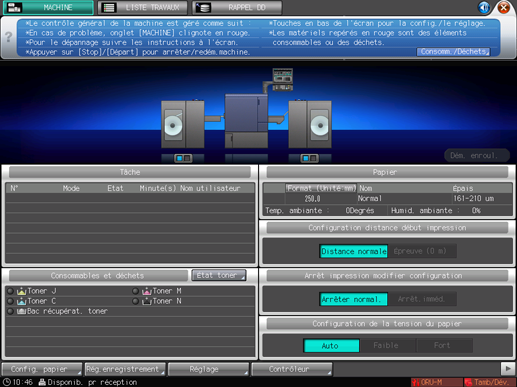The image size is (517, 387).
Task: Select Épreuve (0 m) option
Action: click(421, 251)
